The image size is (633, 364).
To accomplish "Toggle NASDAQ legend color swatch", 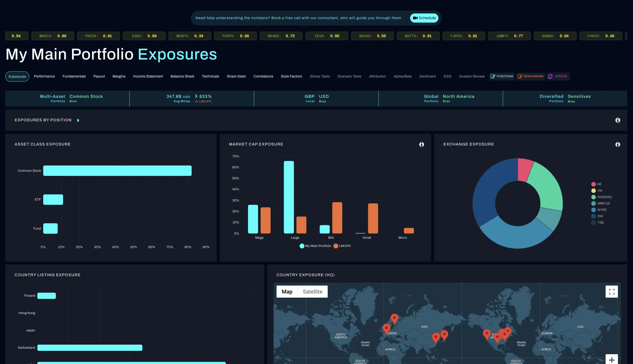I will [593, 197].
